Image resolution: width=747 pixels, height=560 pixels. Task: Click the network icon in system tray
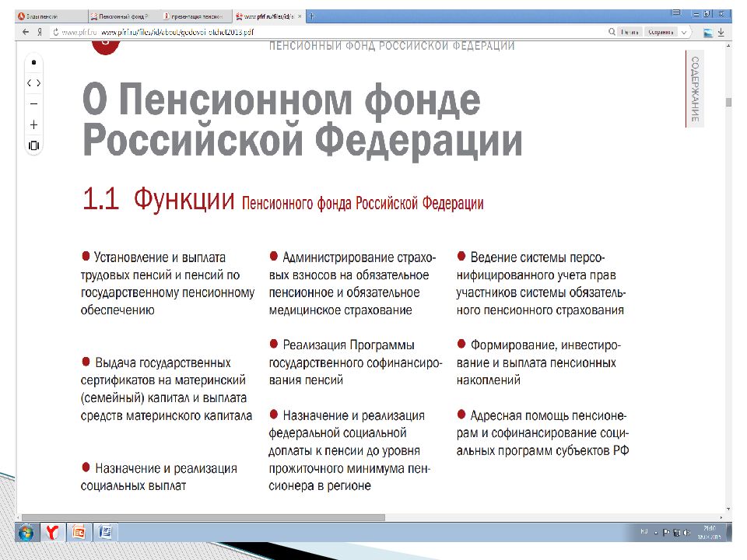(x=676, y=533)
